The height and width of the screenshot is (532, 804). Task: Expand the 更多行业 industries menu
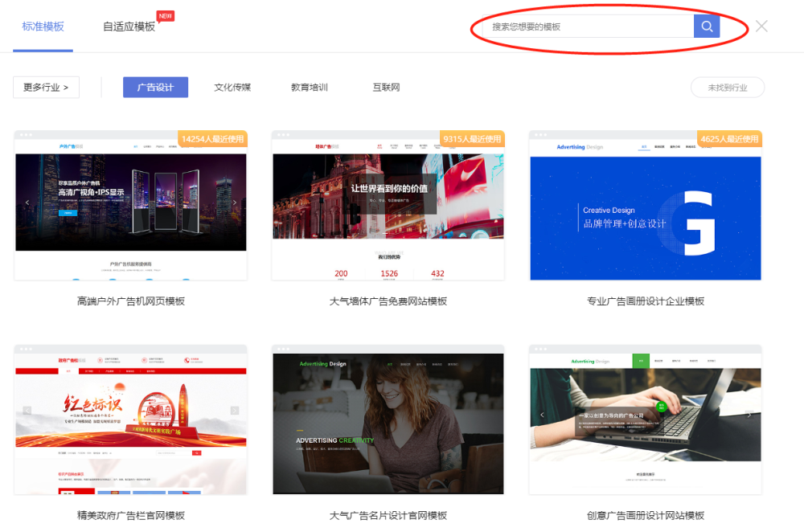point(46,87)
